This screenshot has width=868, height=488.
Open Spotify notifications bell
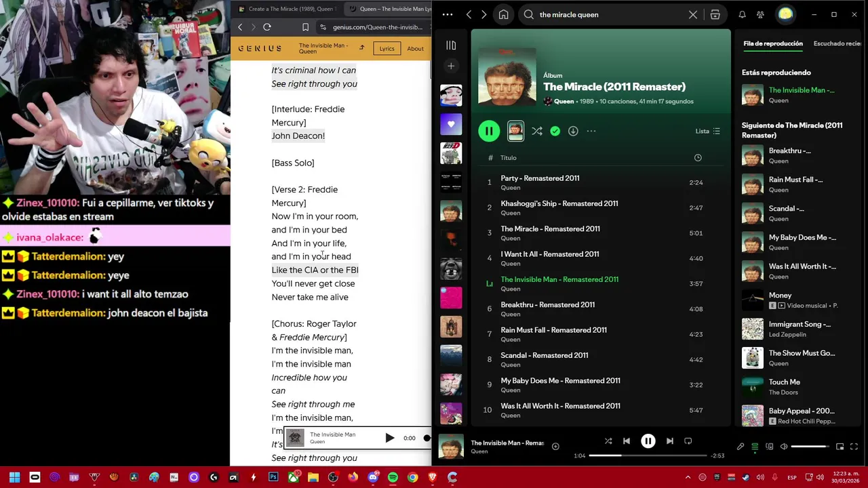(742, 14)
